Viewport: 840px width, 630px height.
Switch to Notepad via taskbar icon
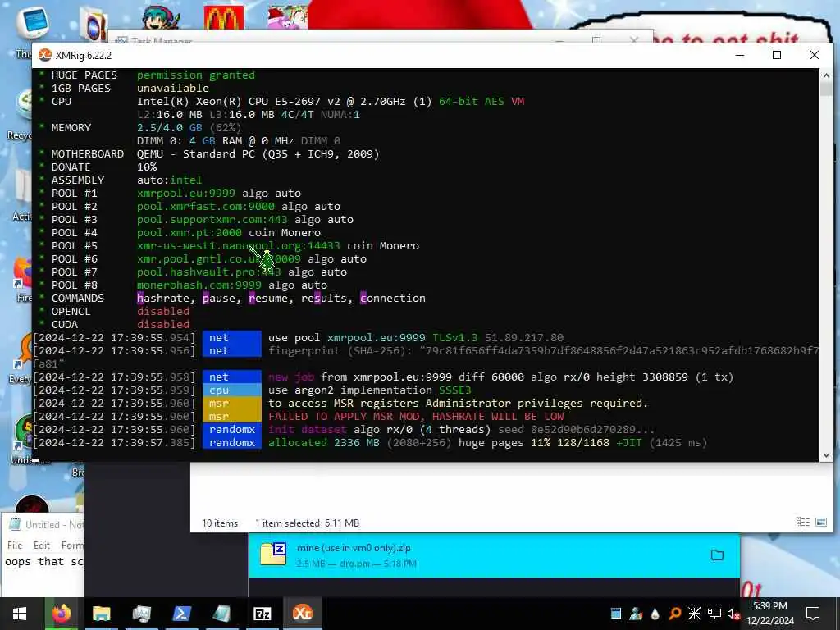221,614
